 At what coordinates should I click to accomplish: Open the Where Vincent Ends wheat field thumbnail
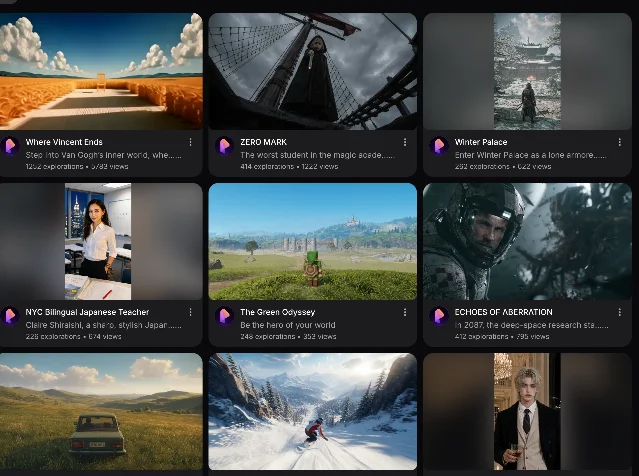(x=101, y=71)
